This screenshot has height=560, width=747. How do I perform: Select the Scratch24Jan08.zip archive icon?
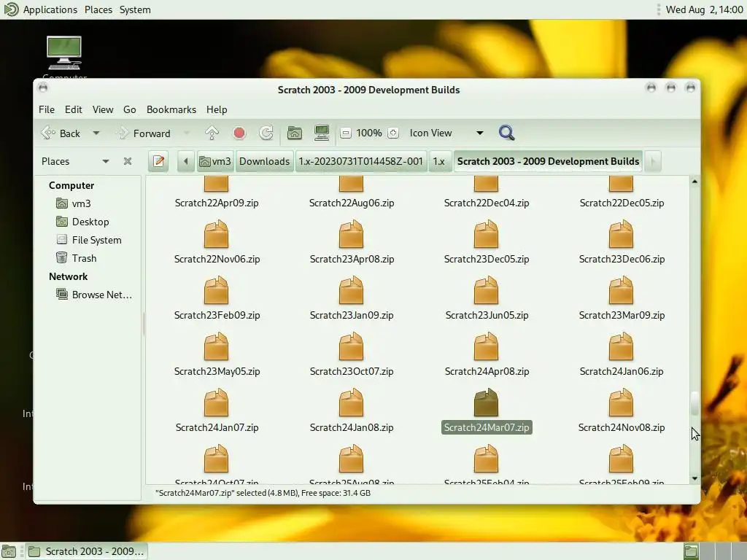coord(351,402)
